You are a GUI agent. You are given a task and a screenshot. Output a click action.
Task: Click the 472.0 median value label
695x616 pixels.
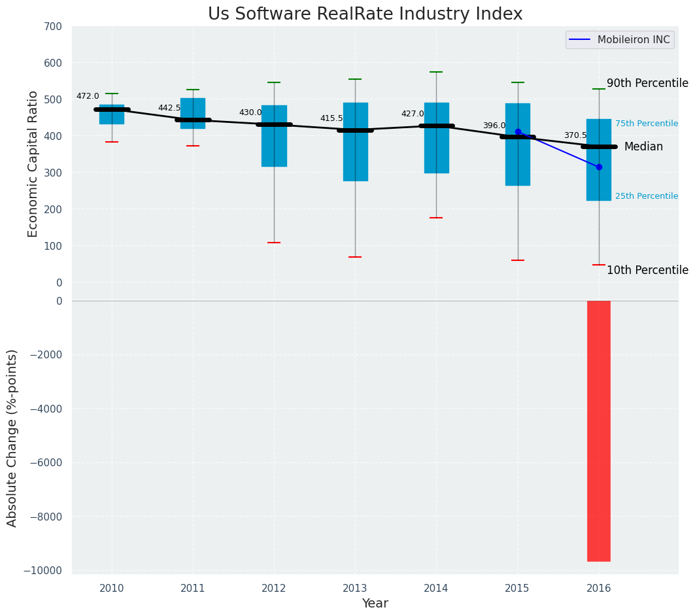point(88,96)
